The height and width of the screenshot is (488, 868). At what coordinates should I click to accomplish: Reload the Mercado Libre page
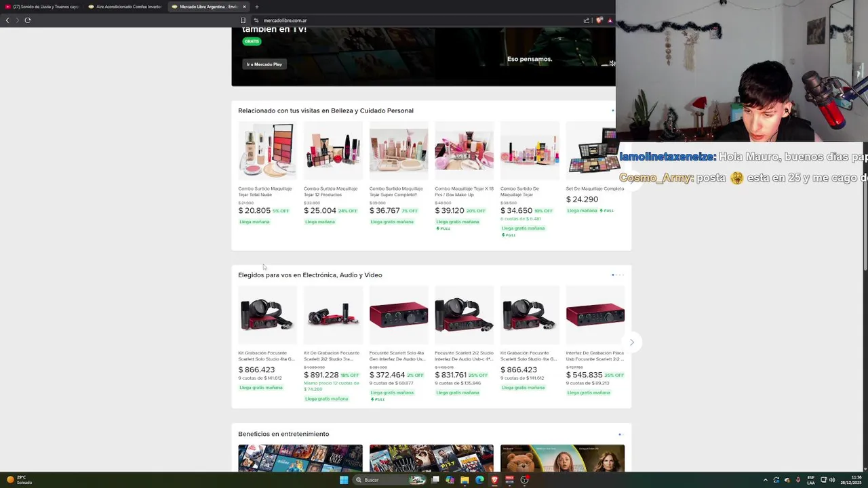coord(28,20)
